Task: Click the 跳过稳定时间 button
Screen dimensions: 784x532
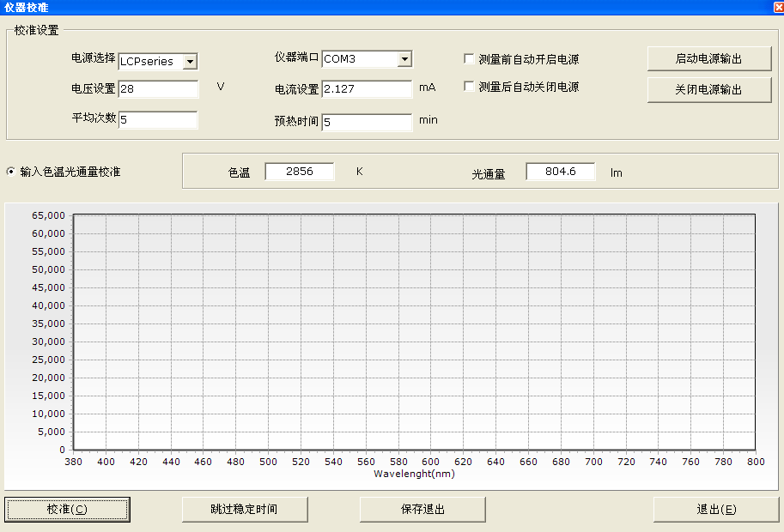Action: point(244,509)
